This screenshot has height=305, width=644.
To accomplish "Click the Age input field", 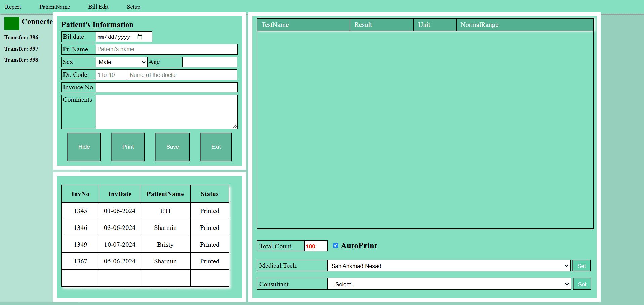I will (210, 62).
